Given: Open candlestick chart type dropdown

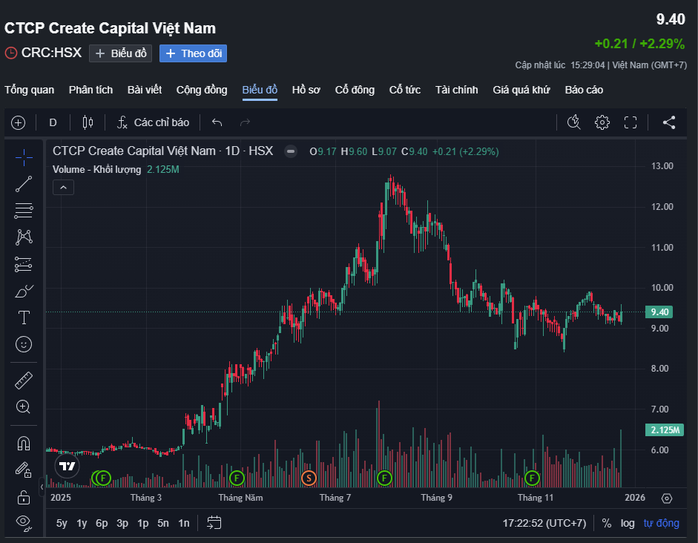Looking at the screenshot, I should click(x=87, y=123).
